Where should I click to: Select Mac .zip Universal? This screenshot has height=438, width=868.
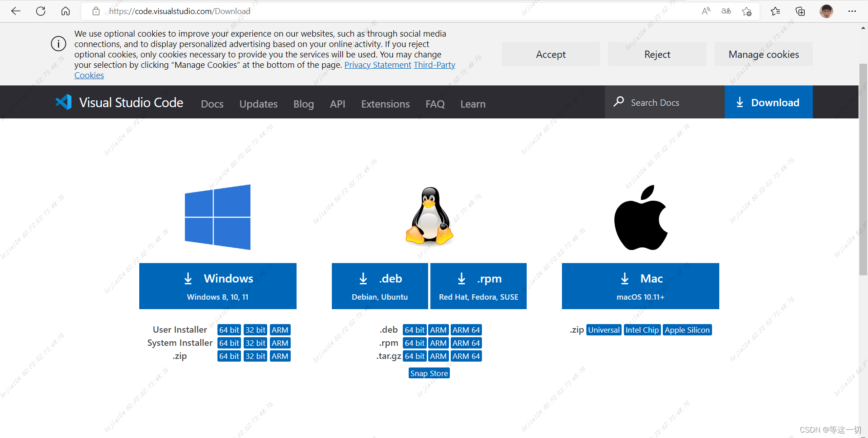pos(604,330)
